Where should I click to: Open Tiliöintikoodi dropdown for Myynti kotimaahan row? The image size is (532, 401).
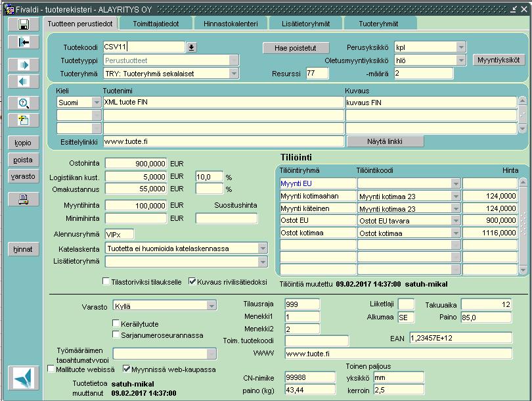(455, 196)
